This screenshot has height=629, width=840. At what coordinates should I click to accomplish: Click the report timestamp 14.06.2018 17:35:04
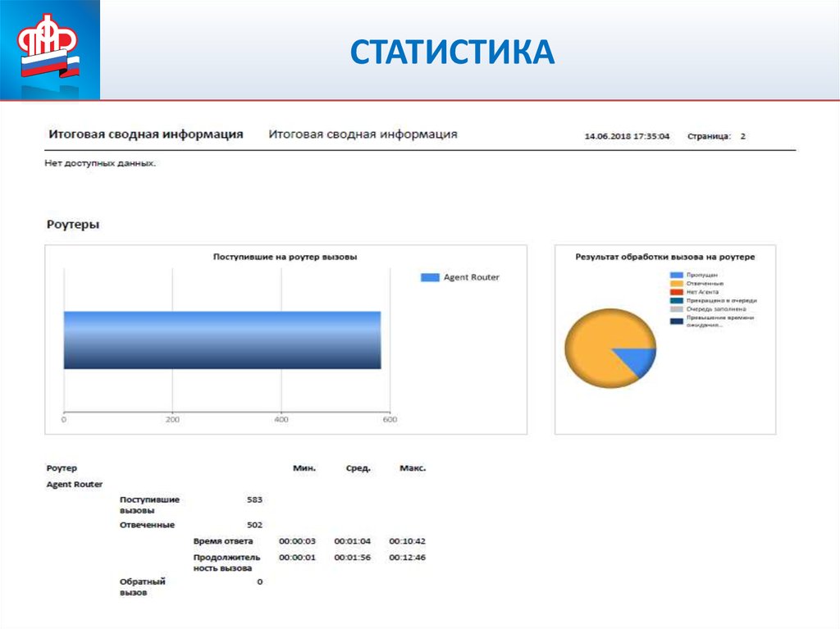click(x=627, y=136)
